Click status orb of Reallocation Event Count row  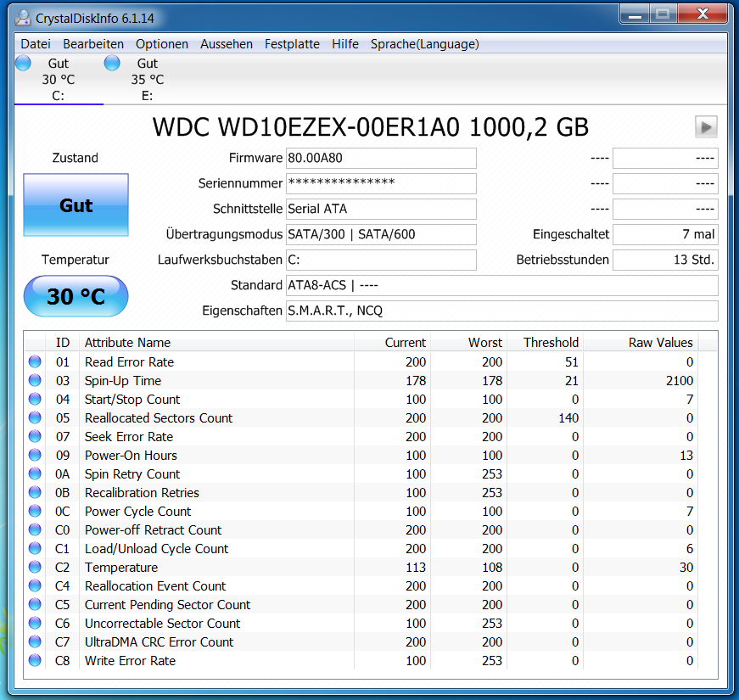click(35, 585)
